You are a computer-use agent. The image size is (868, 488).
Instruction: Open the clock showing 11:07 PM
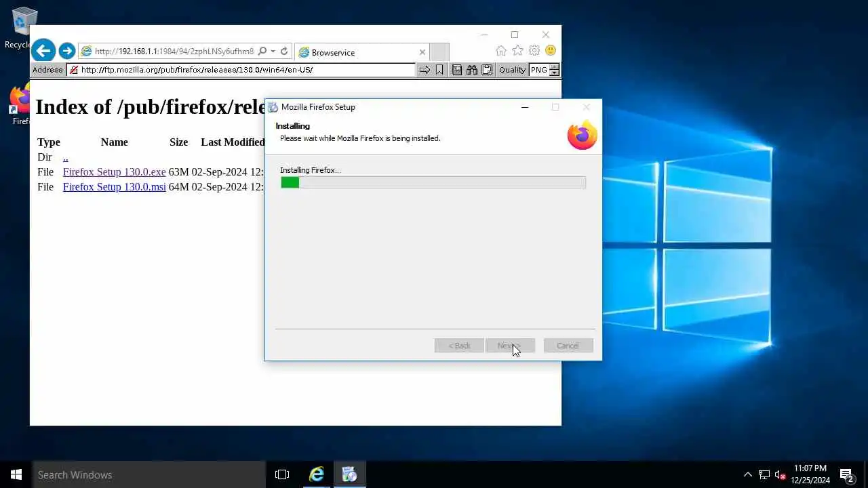click(x=810, y=474)
